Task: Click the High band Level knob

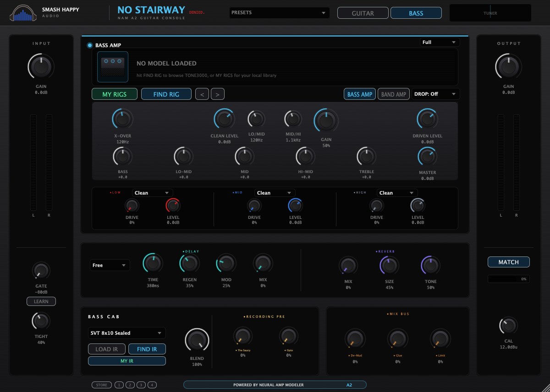Action: (x=418, y=206)
